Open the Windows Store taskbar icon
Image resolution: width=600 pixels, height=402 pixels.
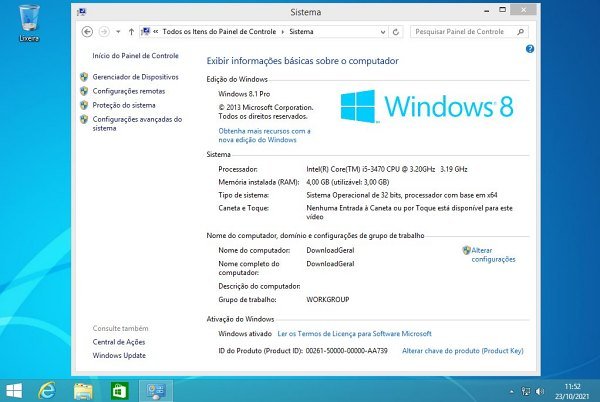click(119, 391)
